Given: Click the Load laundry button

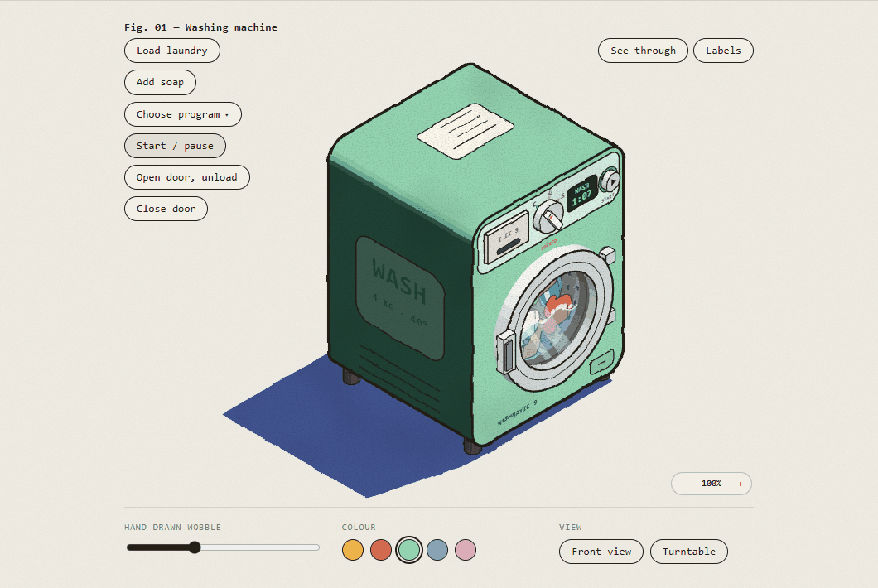Looking at the screenshot, I should (172, 51).
